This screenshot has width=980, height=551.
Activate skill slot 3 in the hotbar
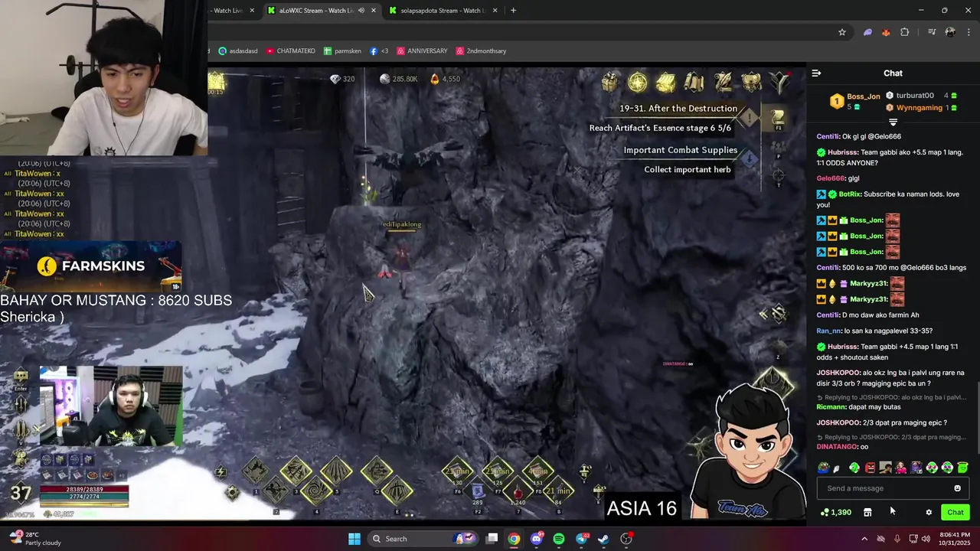296,471
